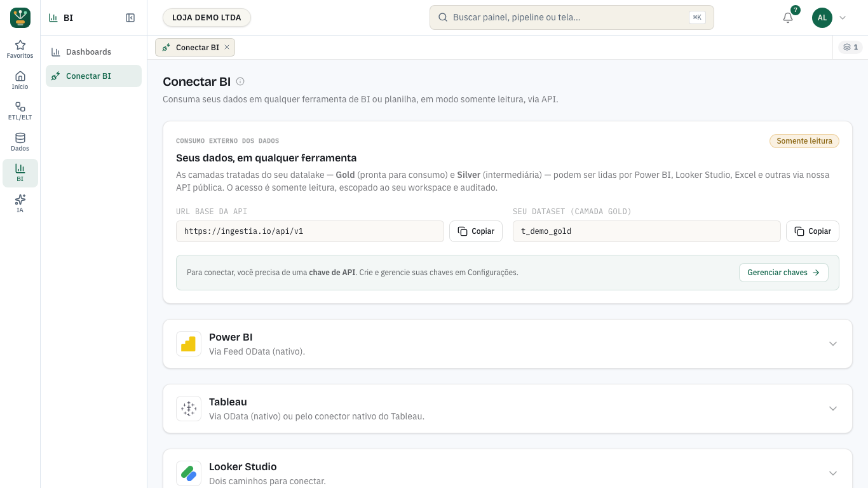Click the AL user avatar
Image resolution: width=868 pixels, height=488 pixels.
pyautogui.click(x=822, y=18)
